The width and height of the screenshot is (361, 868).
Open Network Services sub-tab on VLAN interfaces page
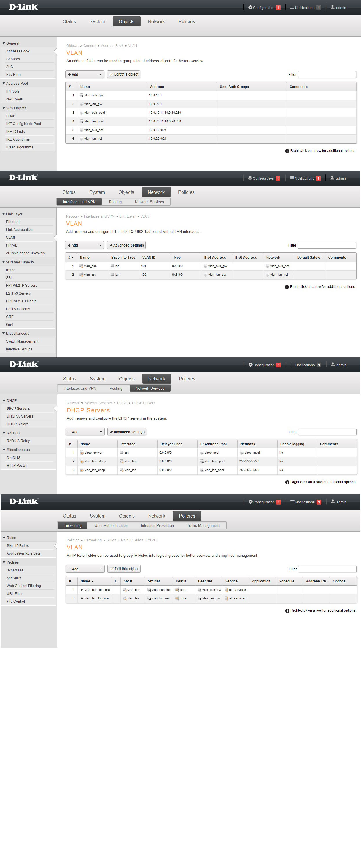point(149,202)
